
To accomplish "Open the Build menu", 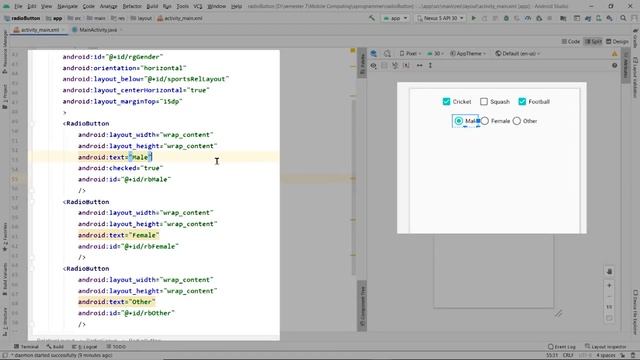I will coord(152,6).
